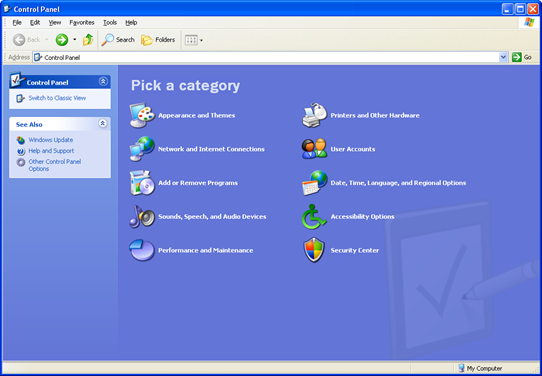542x376 pixels.
Task: Click the Other Control Panel Options gear icon
Action: click(x=21, y=162)
